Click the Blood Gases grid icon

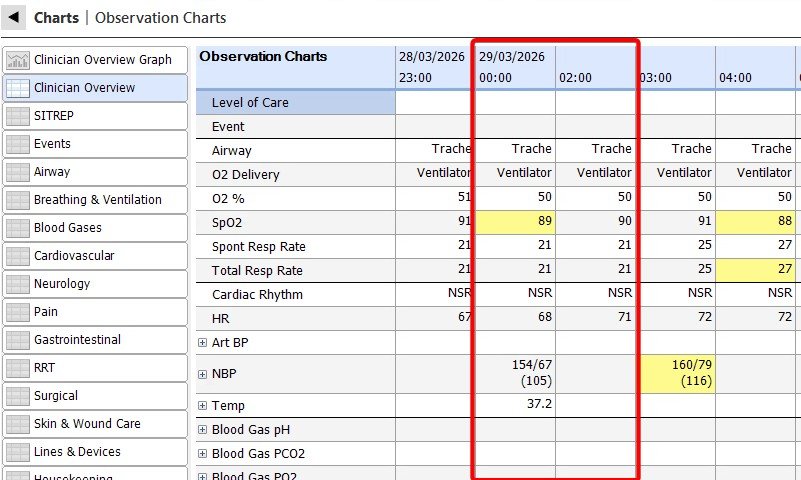coord(18,228)
